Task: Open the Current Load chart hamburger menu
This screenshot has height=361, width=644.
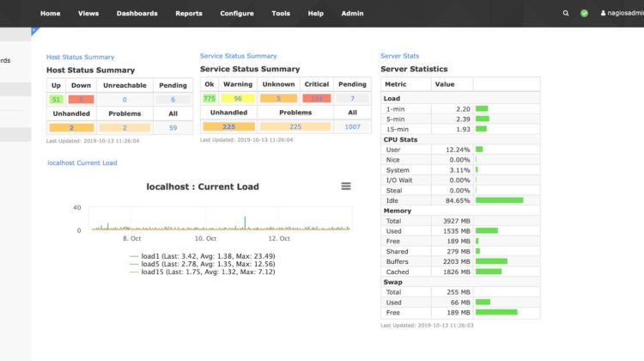Action: (345, 187)
